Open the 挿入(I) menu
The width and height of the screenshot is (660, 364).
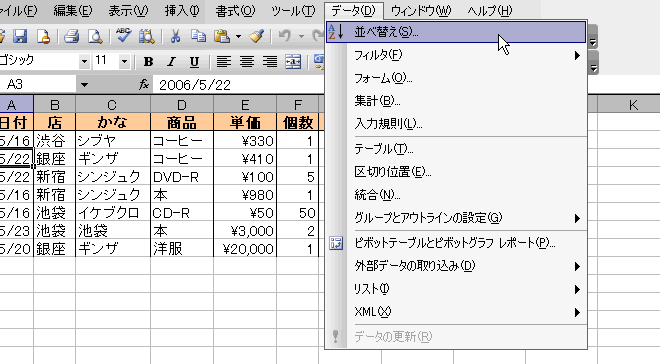click(x=181, y=11)
